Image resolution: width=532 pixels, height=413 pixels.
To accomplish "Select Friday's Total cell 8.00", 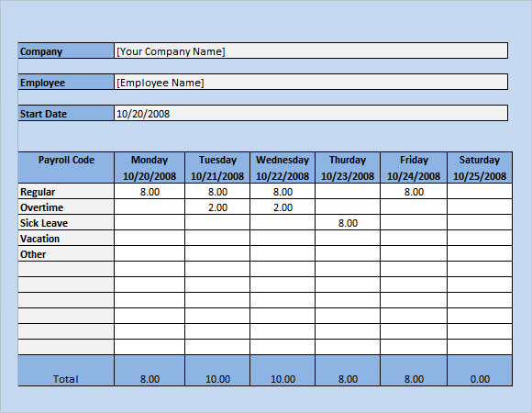I will 414,370.
